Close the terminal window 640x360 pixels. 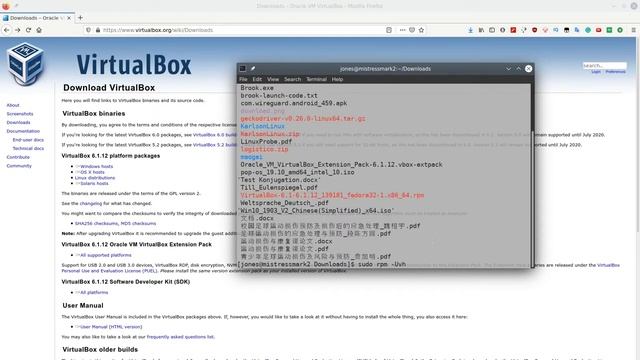click(x=529, y=69)
